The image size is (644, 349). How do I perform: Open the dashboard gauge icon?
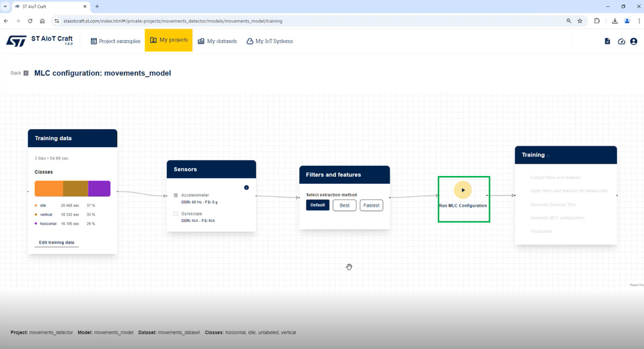tap(621, 41)
